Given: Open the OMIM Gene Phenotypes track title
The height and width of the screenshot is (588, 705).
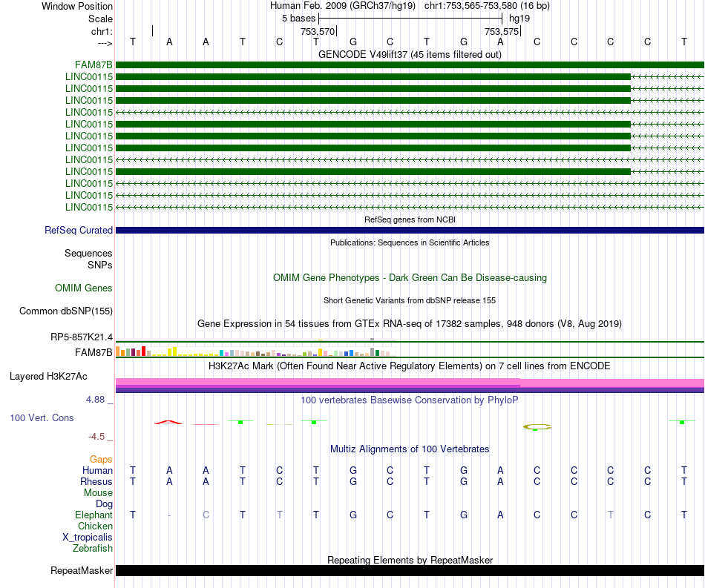Looking at the screenshot, I should 410,277.
